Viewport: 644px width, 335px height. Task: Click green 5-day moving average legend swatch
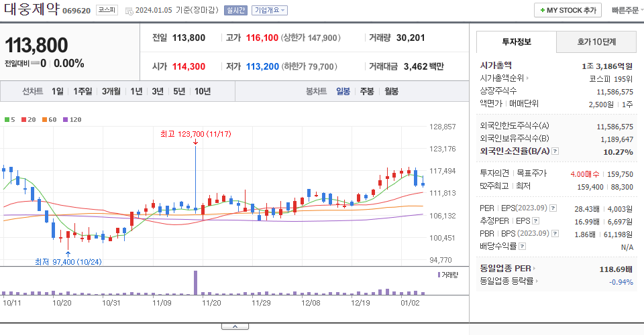tap(7, 120)
